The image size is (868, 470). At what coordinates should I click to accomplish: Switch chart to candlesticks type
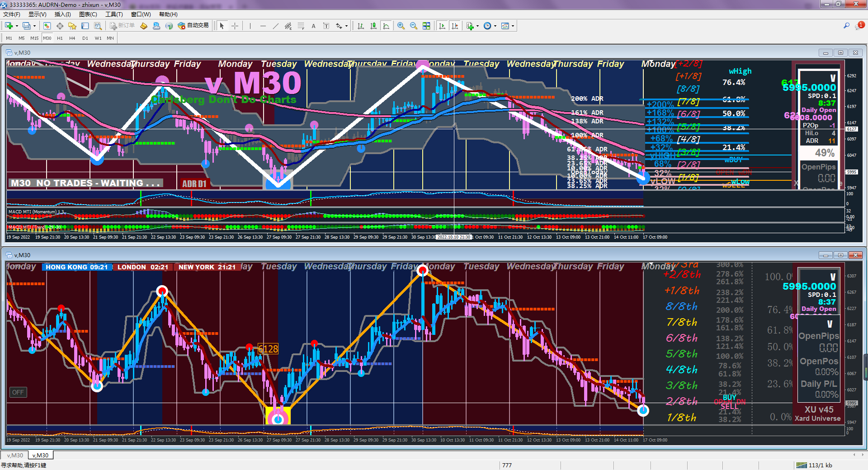tap(373, 26)
